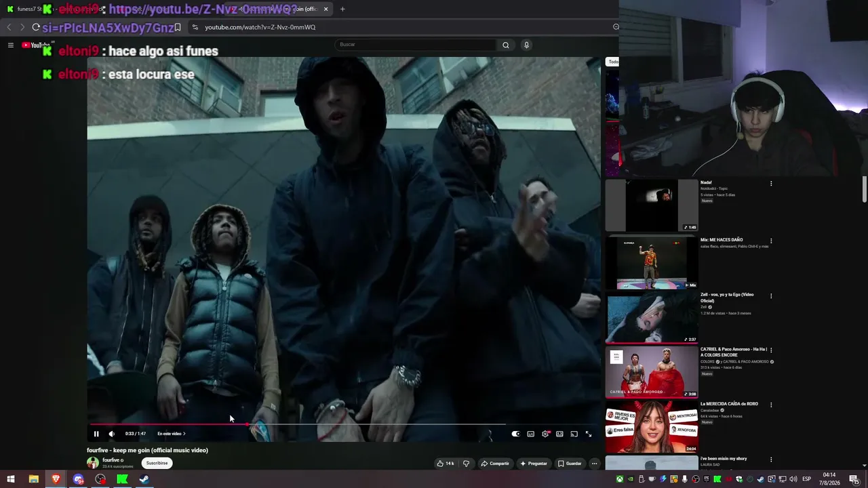Open 'CA7RIEL & Paco Amoroso - Ha Ha' title
Image resolution: width=868 pixels, height=488 pixels.
[x=733, y=352]
